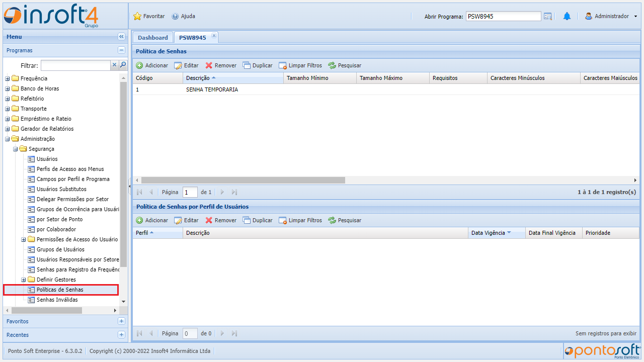644x362 pixels.
Task: Expand the Recentes panel
Action: (x=121, y=335)
